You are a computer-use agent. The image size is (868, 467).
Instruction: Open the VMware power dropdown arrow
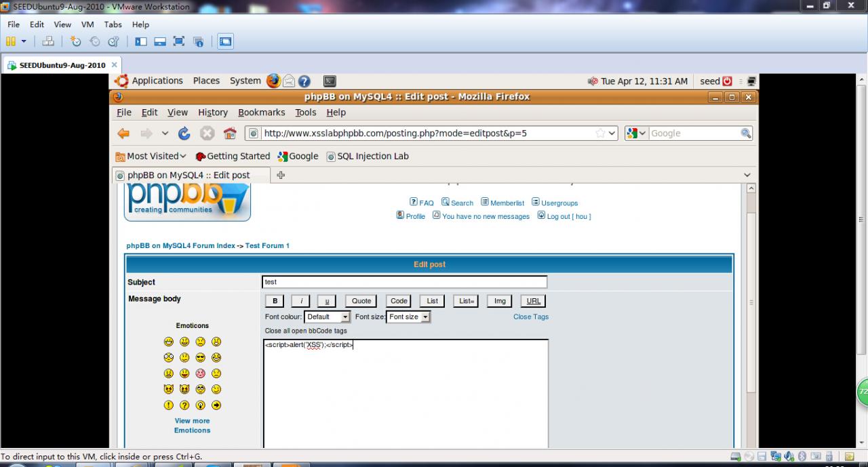(24, 41)
